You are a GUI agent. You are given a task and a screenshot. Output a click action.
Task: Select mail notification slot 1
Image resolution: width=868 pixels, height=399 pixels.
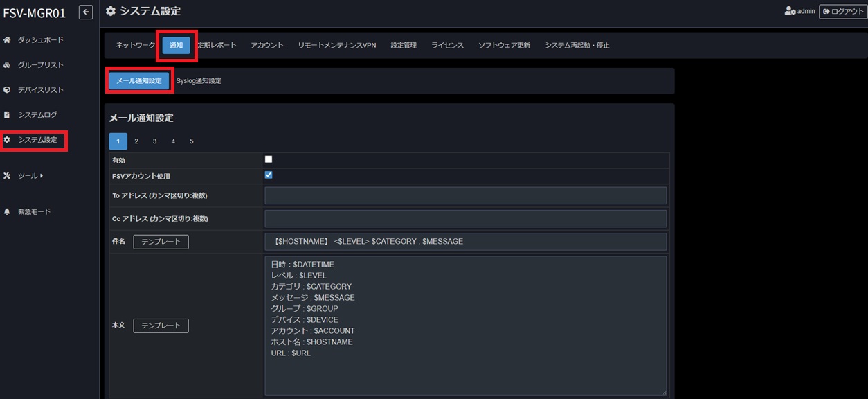[118, 141]
